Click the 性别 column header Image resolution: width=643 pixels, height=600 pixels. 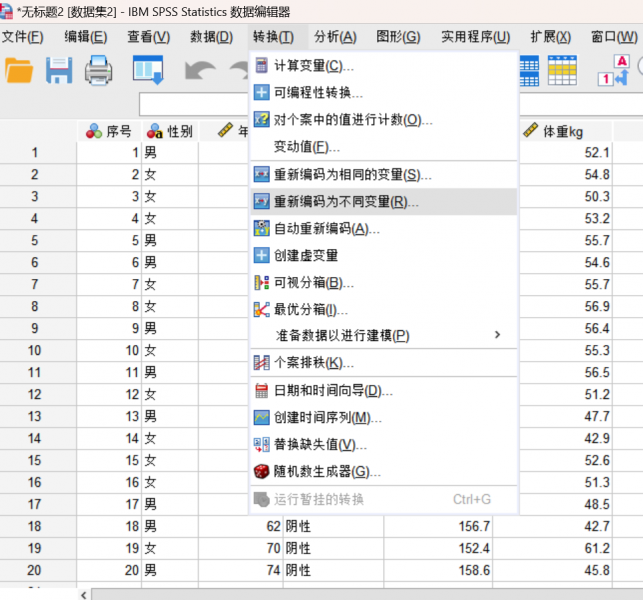pos(170,131)
